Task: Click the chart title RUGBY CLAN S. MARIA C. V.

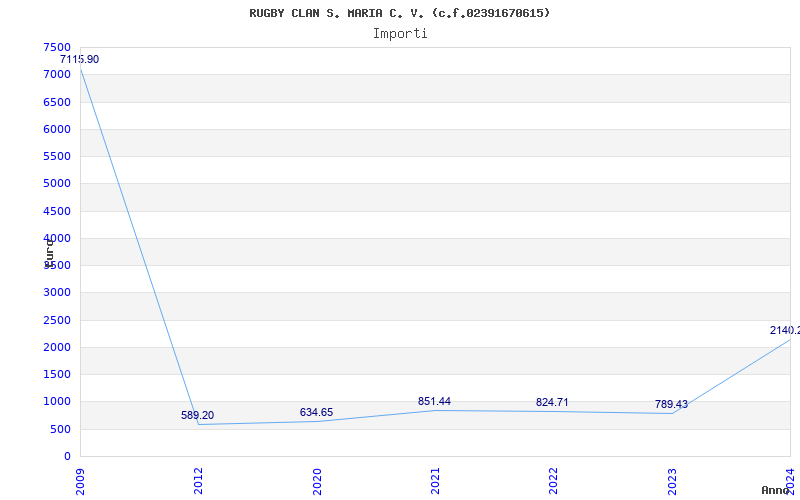Action: tap(399, 13)
